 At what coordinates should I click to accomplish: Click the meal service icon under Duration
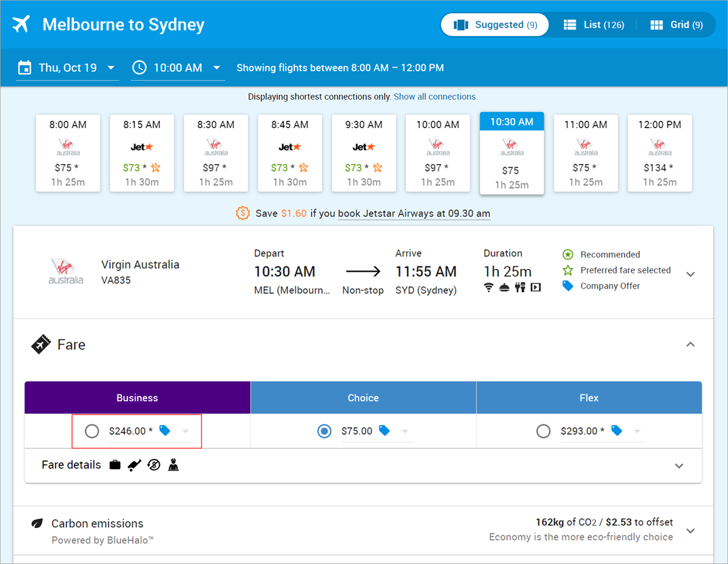point(504,287)
